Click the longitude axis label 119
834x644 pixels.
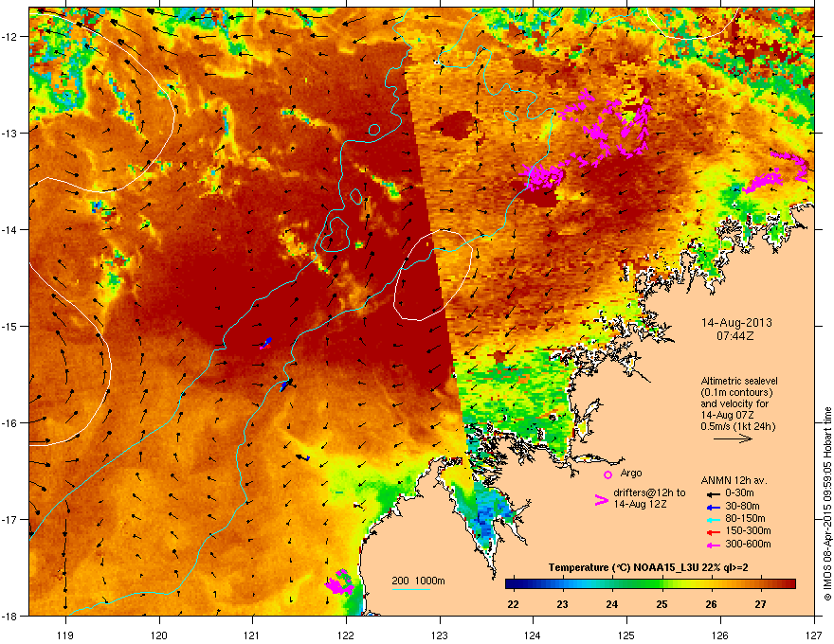point(65,635)
